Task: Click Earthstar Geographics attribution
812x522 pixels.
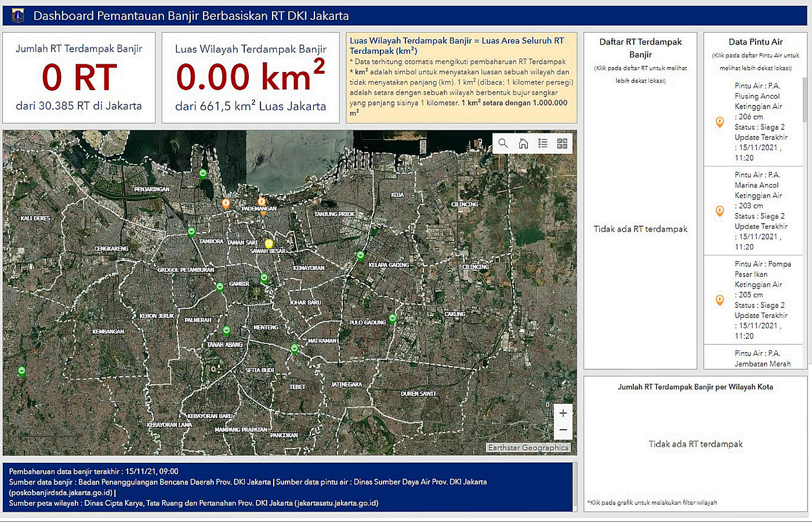Action: (x=528, y=448)
